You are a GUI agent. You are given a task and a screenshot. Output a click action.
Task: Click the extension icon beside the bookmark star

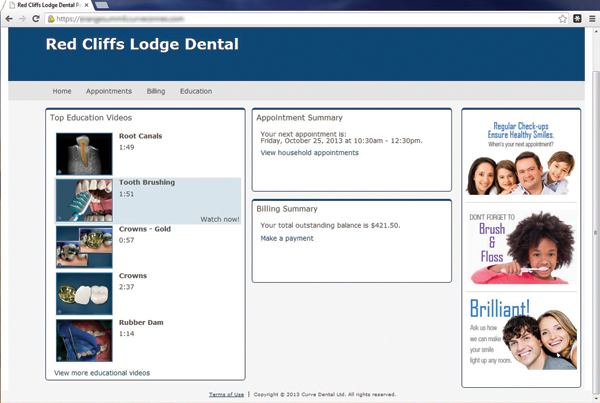coord(577,19)
